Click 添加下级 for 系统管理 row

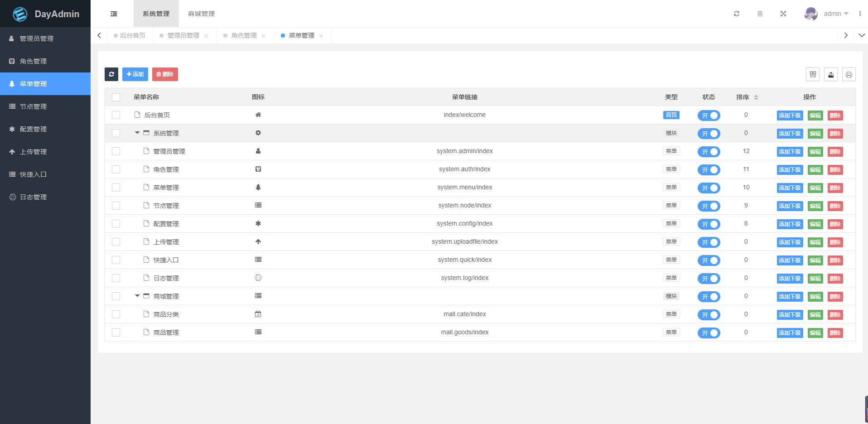790,134
